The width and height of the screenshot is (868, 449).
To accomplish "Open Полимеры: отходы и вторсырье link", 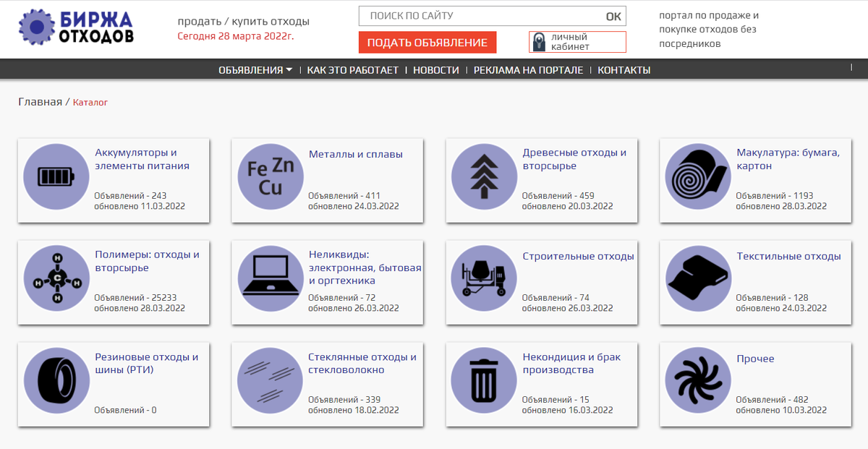I will (x=147, y=261).
